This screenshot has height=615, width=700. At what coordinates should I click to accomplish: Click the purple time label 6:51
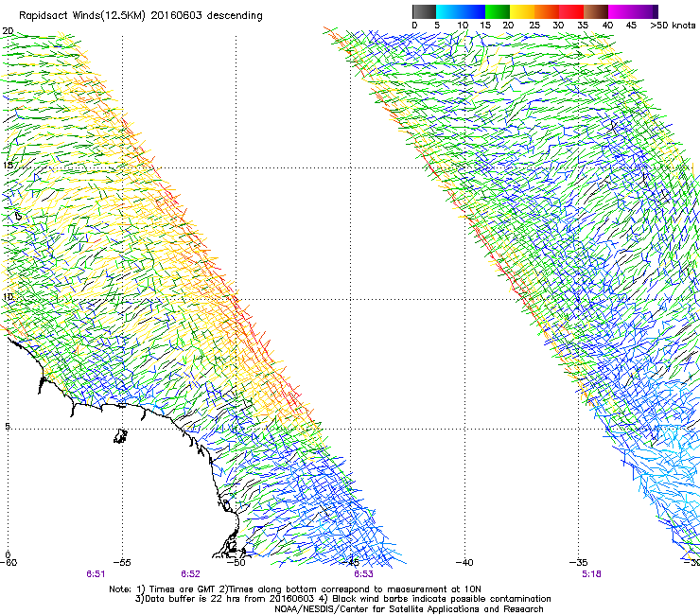click(96, 574)
